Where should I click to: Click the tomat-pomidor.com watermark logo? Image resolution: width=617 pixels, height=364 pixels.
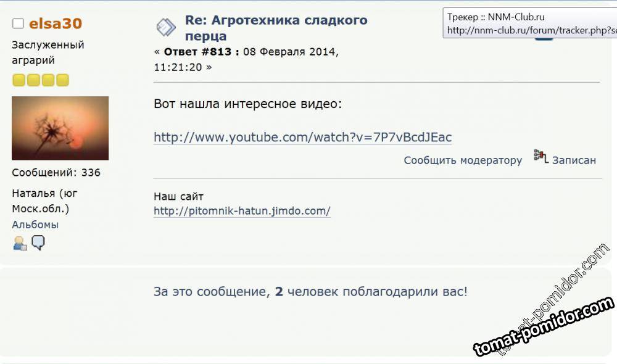click(544, 326)
